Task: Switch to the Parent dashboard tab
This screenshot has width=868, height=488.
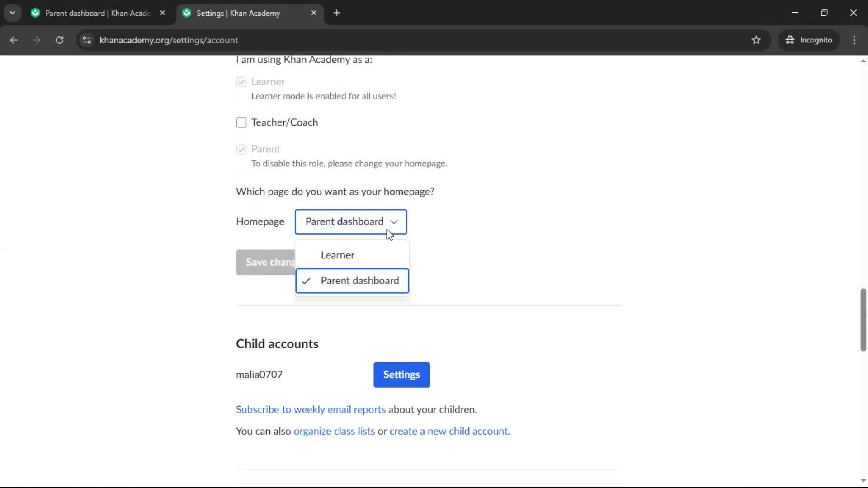Action: point(99,13)
